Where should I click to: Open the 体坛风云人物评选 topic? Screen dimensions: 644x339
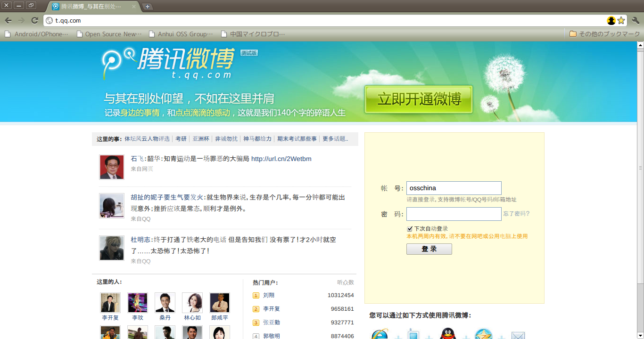[147, 139]
